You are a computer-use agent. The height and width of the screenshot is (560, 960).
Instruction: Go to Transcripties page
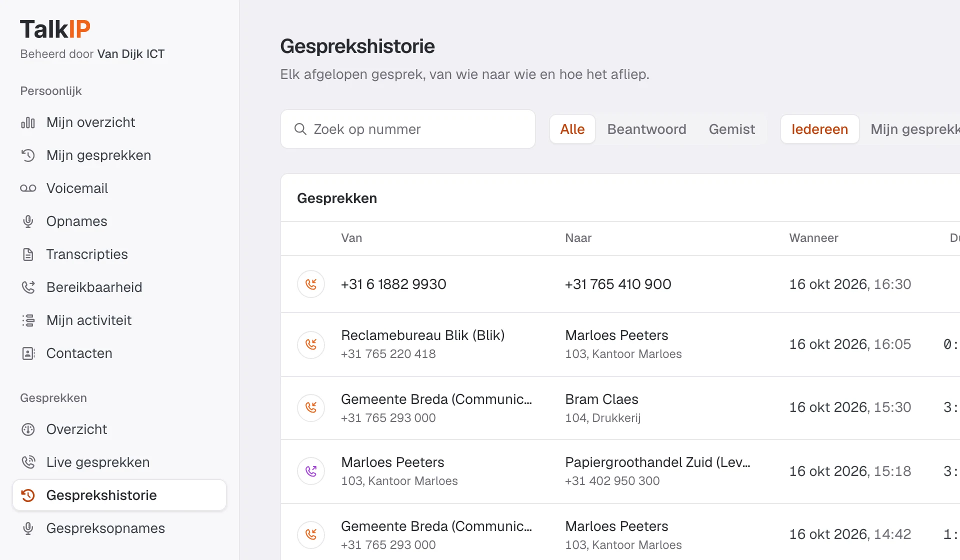(x=119, y=254)
